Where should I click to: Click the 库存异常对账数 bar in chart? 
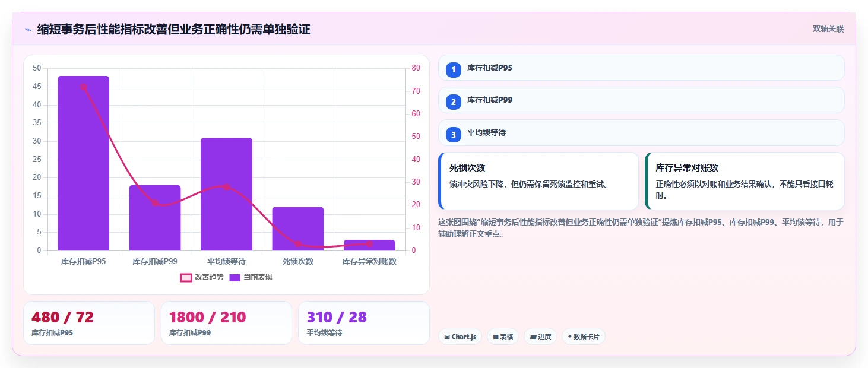pos(369,245)
